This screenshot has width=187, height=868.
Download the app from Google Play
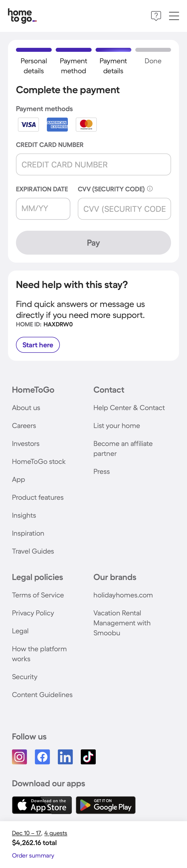click(106, 805)
